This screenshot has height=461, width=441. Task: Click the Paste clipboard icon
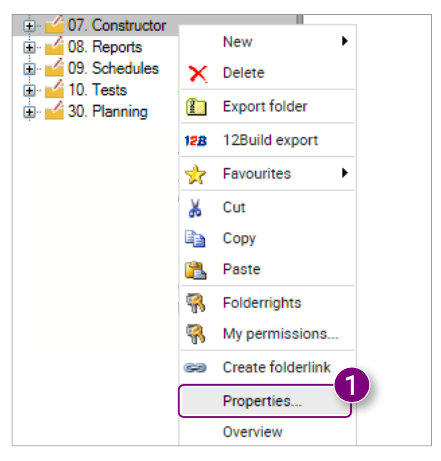(x=196, y=270)
